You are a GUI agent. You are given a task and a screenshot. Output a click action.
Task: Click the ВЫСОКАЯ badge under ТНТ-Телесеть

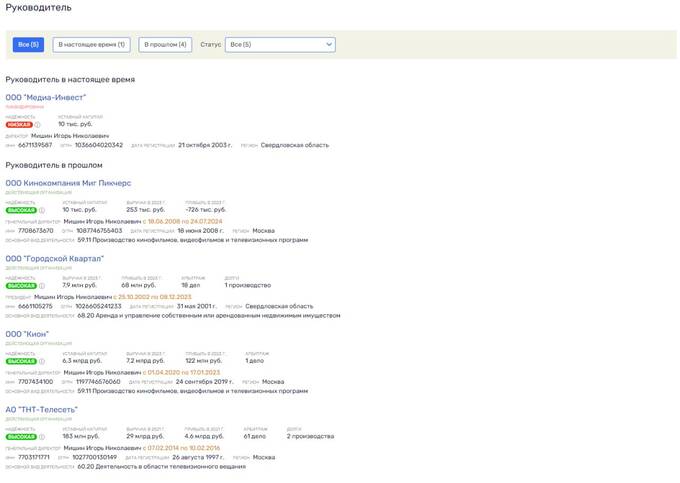(x=21, y=437)
